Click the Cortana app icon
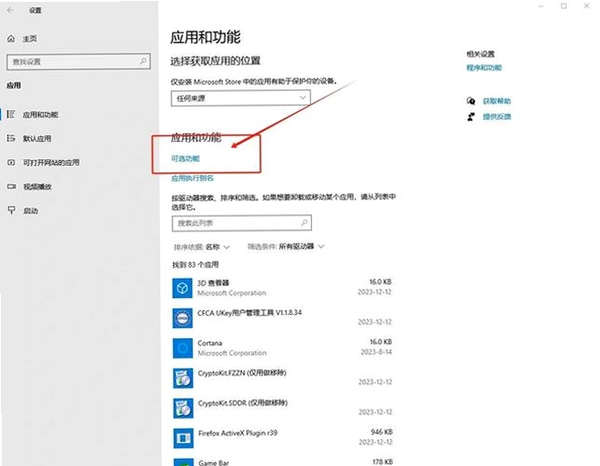Viewport: 600px width, 466px height. 183,348
